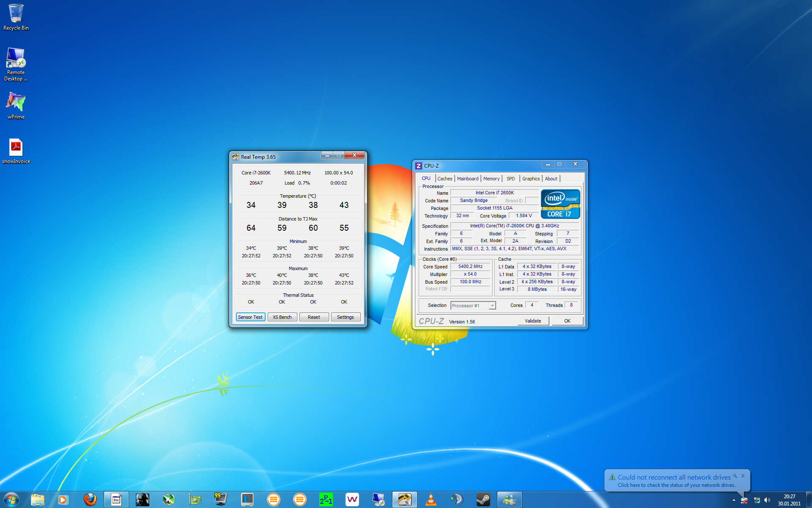Select the showInvoice PDF file icon

click(x=16, y=151)
